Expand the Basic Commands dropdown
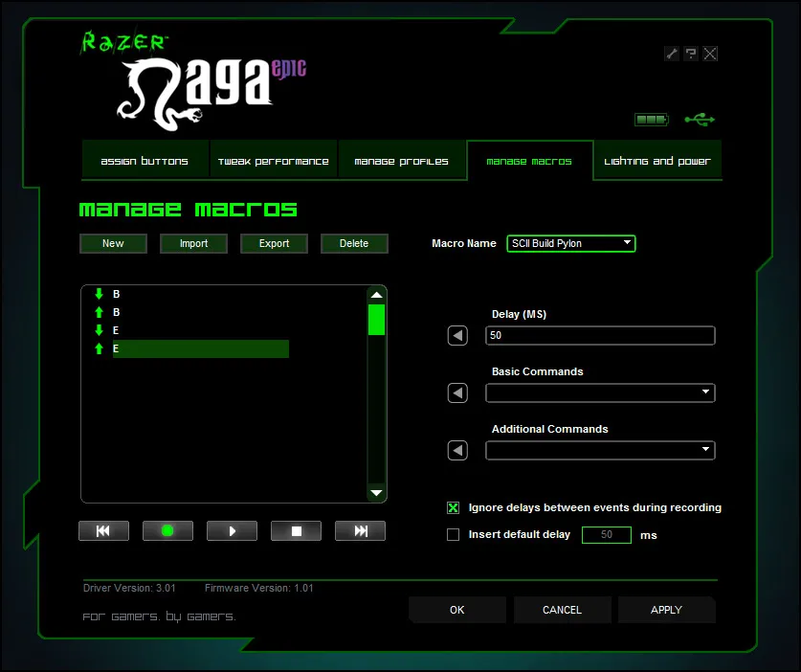801x672 pixels. [x=600, y=393]
